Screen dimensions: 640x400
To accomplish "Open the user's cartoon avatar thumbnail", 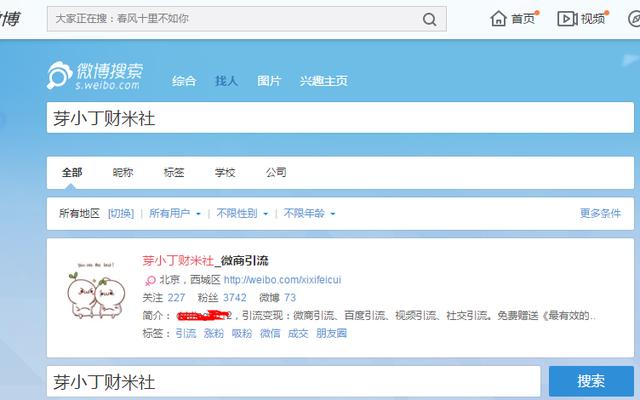I will coord(96,290).
